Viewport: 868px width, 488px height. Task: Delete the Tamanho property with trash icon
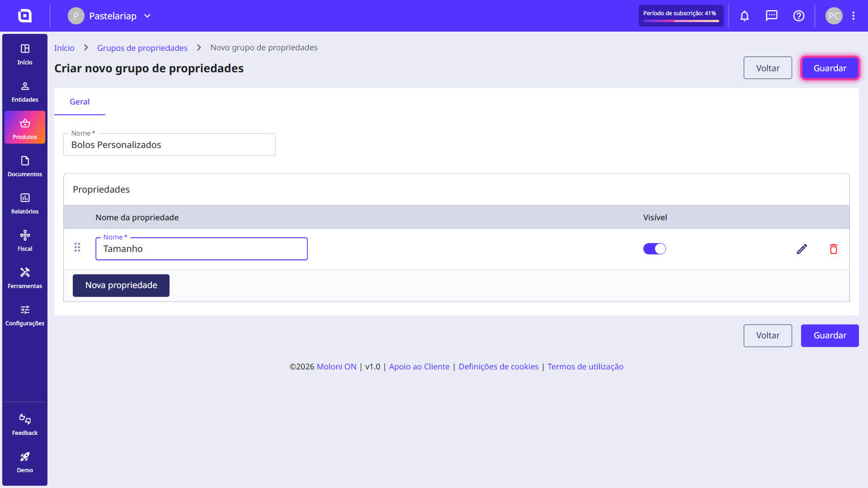[834, 249]
